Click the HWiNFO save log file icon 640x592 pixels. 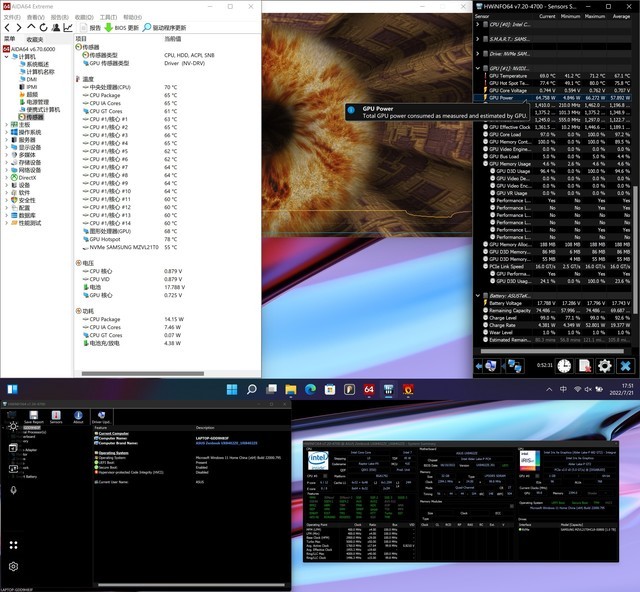click(x=586, y=366)
